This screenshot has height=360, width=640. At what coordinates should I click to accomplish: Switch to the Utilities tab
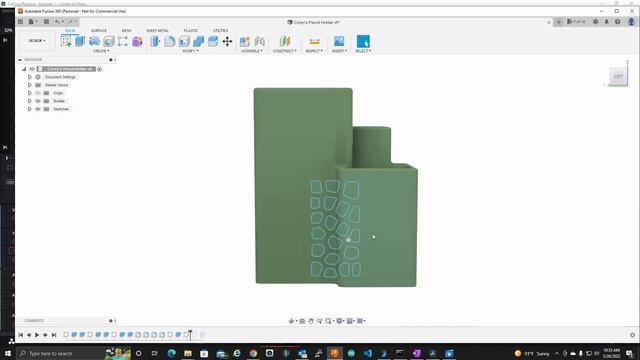tap(220, 31)
